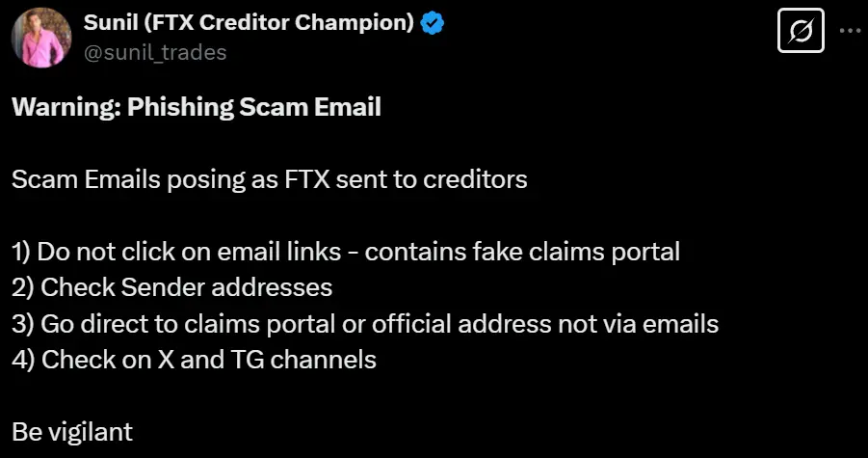Click the "3)" list number
868x458 pixels.
pos(23,324)
